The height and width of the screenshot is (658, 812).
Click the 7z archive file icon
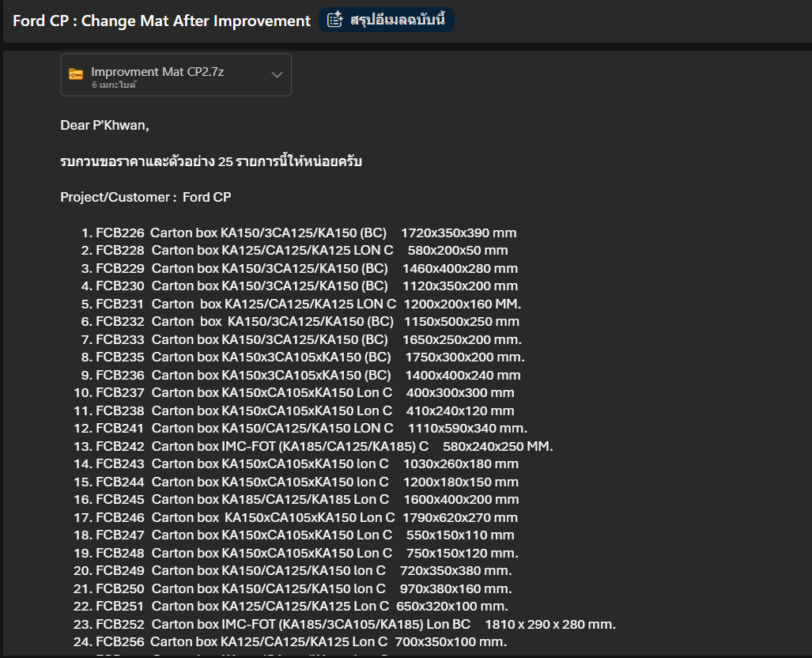(76, 74)
